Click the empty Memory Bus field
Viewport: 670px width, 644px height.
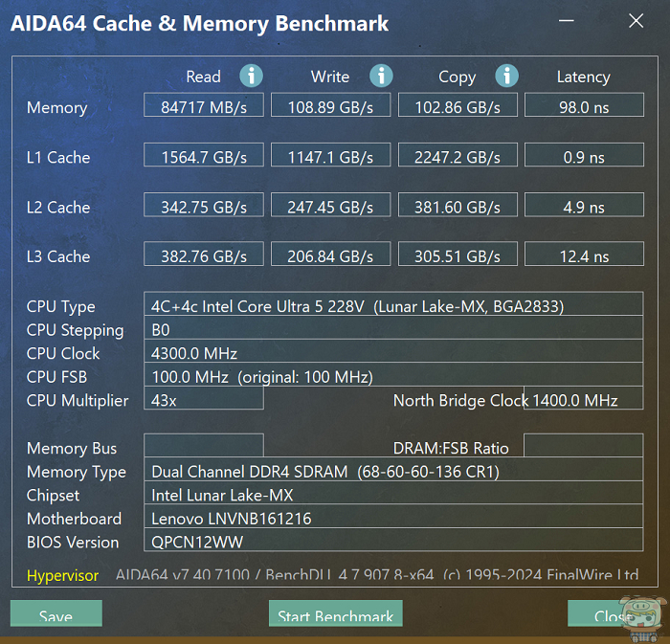[204, 445]
